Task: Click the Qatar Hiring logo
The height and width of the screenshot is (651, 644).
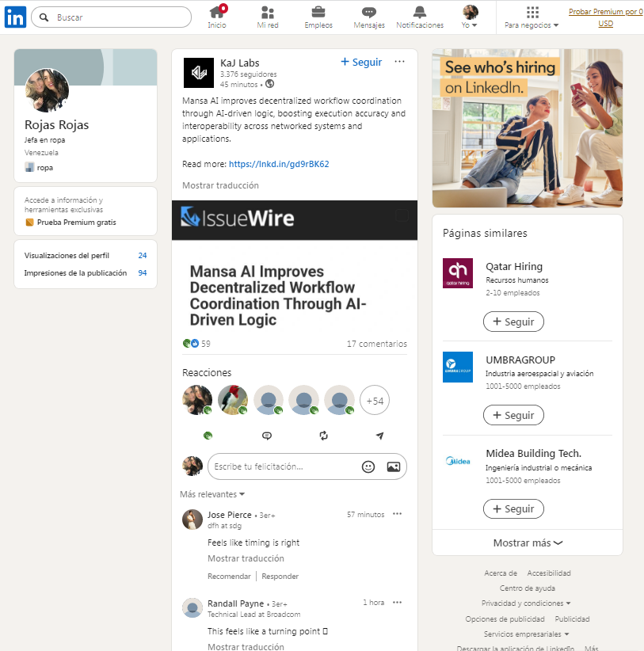Action: (x=458, y=273)
